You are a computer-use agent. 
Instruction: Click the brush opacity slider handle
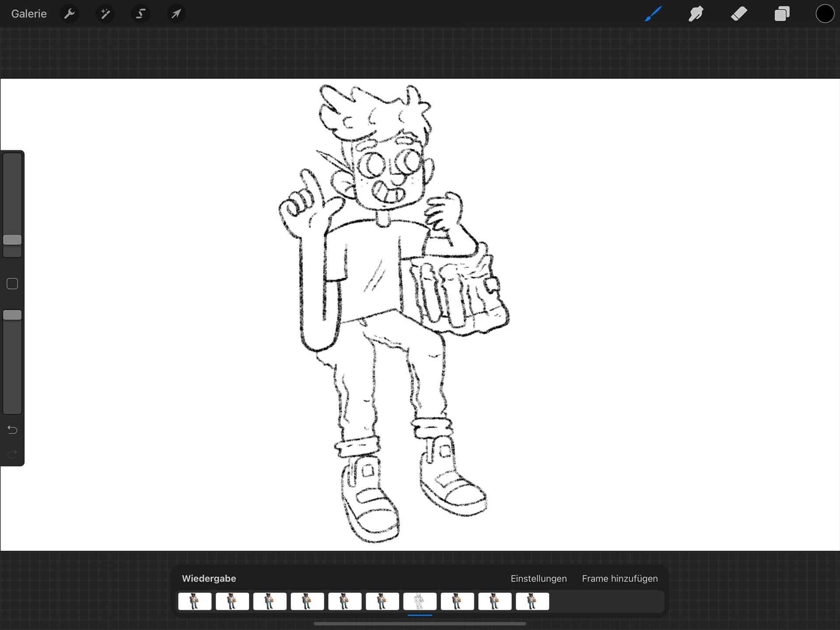[12, 315]
